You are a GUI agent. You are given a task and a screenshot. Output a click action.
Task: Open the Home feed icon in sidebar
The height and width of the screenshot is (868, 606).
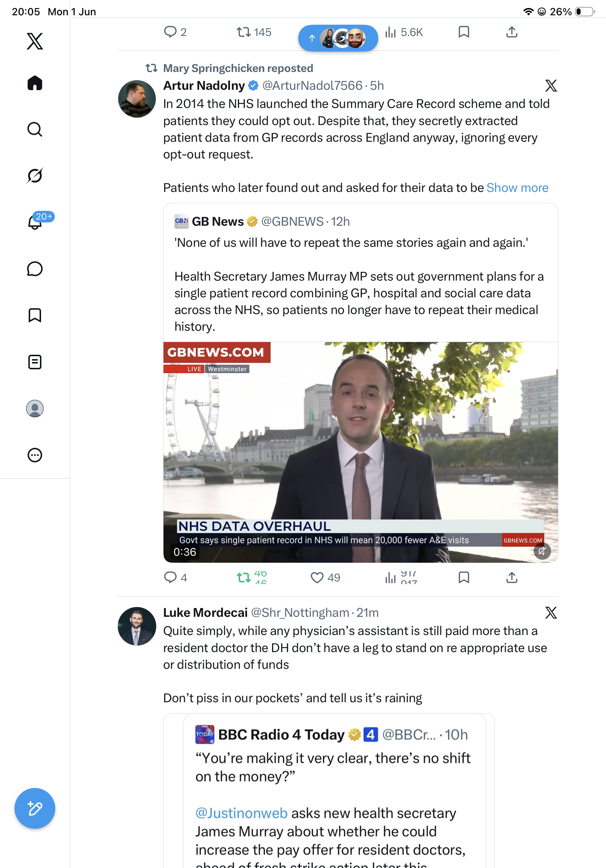35,83
